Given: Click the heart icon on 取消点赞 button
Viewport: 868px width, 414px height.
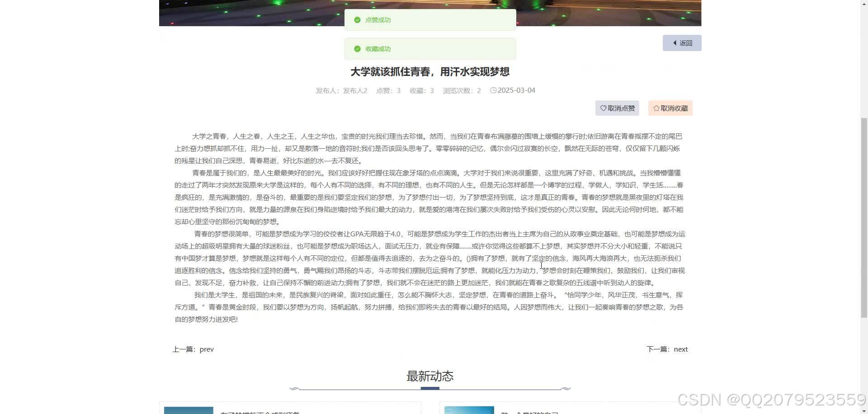Looking at the screenshot, I should (603, 108).
